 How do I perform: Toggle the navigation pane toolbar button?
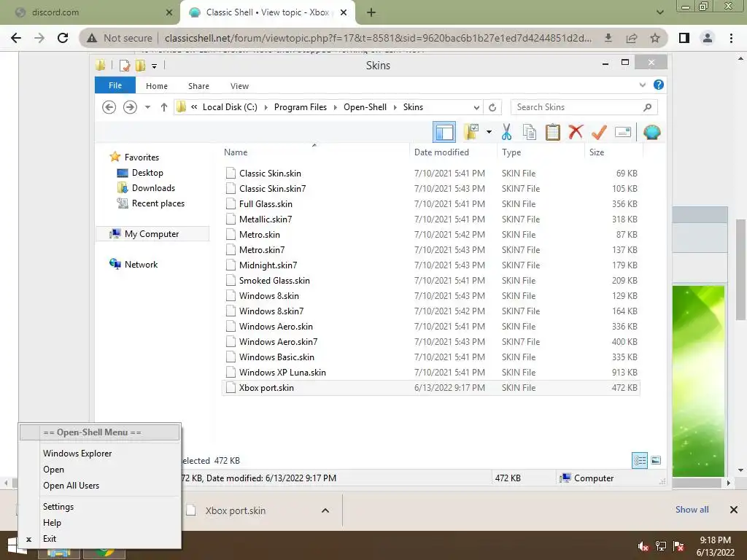[444, 132]
